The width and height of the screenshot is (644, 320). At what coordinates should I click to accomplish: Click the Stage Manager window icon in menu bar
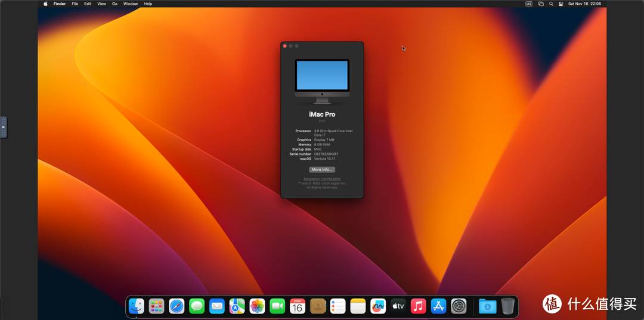pyautogui.click(x=541, y=4)
